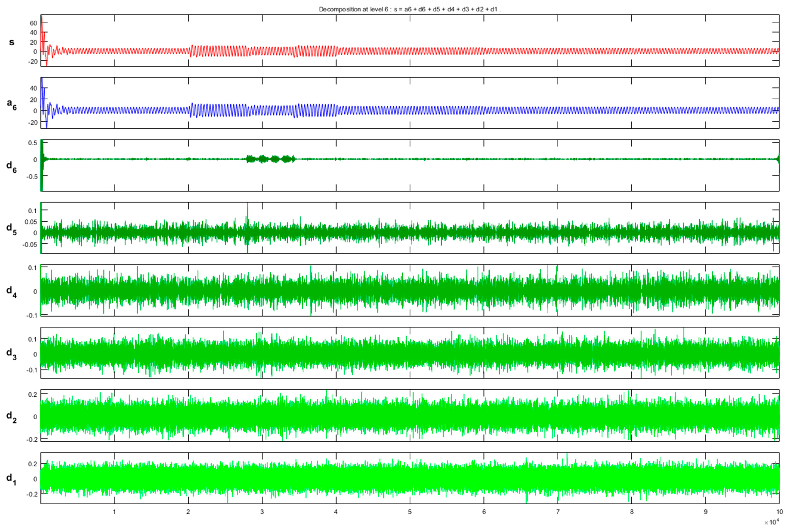Click the '-0.05' tick on the d5 axis
Image resolution: width=789 pixels, height=532 pixels.
coord(30,245)
